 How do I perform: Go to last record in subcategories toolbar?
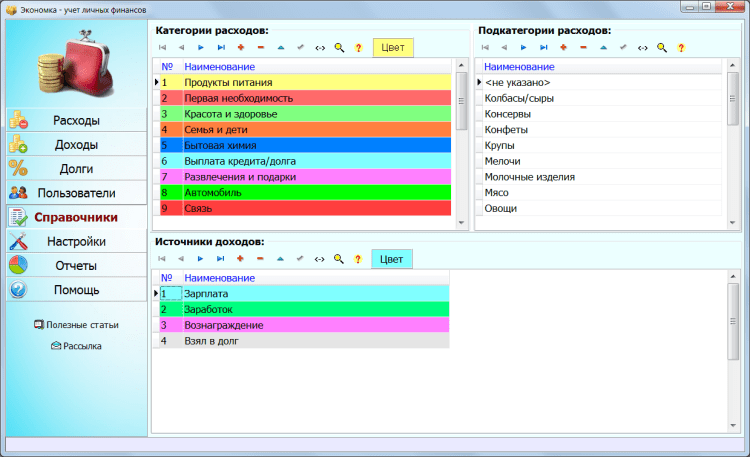point(544,47)
